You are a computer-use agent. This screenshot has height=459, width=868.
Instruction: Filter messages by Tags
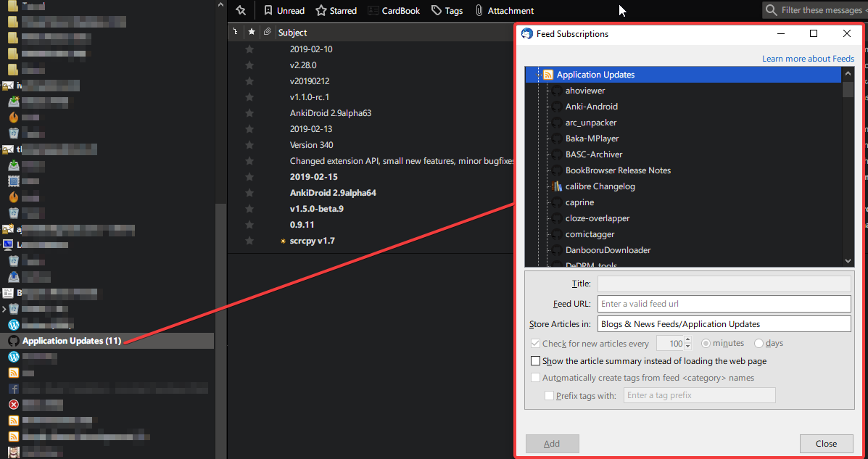[447, 11]
